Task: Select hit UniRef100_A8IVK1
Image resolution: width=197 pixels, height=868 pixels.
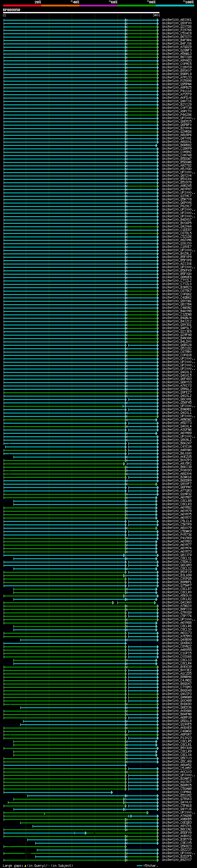Action: 177,20
